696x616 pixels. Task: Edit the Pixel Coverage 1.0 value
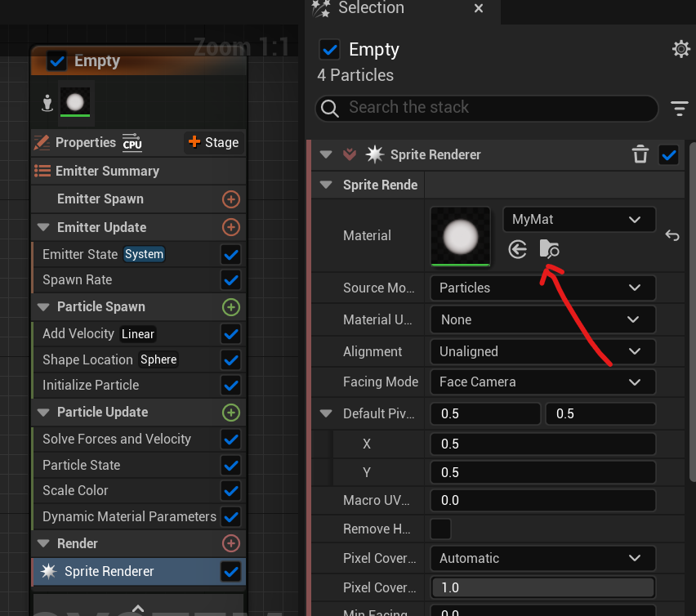coord(543,587)
